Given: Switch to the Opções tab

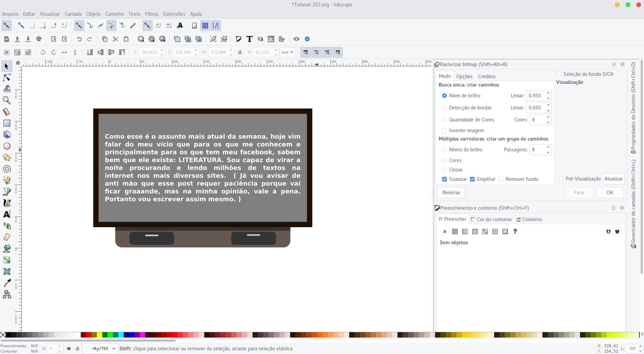Looking at the screenshot, I should (x=464, y=76).
